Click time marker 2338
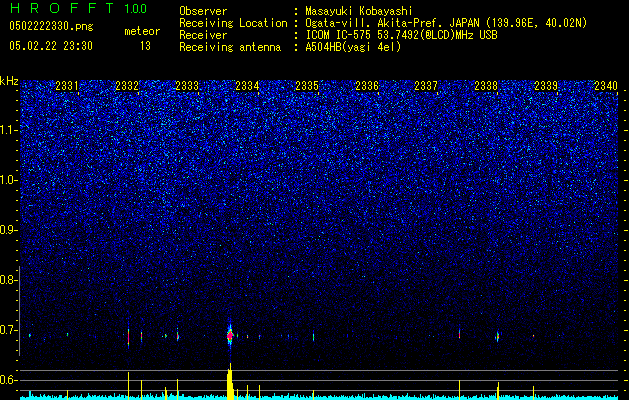 486,86
